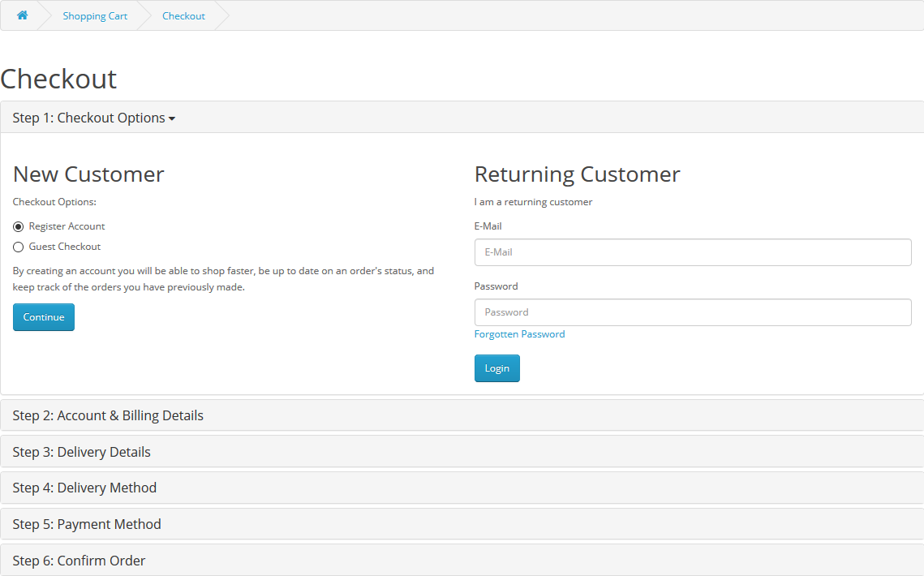Click the Step 6: Confirm Order heading
Image resolution: width=924 pixels, height=576 pixels.
[79, 561]
